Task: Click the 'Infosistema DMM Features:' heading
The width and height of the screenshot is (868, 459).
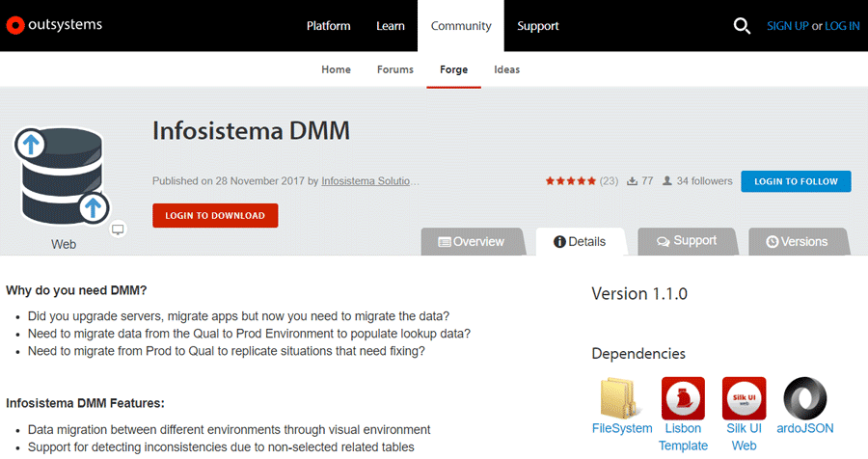Action: (x=85, y=403)
